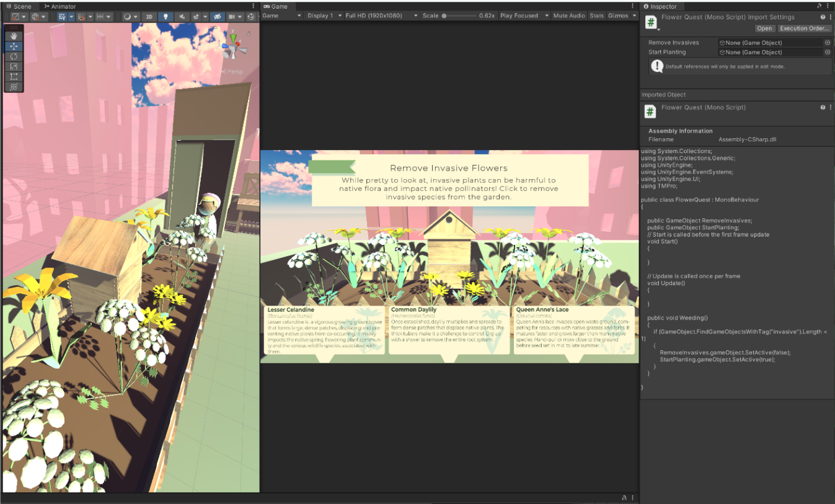Click the scene camera settings icon
The height and width of the screenshot is (504, 835).
(232, 17)
